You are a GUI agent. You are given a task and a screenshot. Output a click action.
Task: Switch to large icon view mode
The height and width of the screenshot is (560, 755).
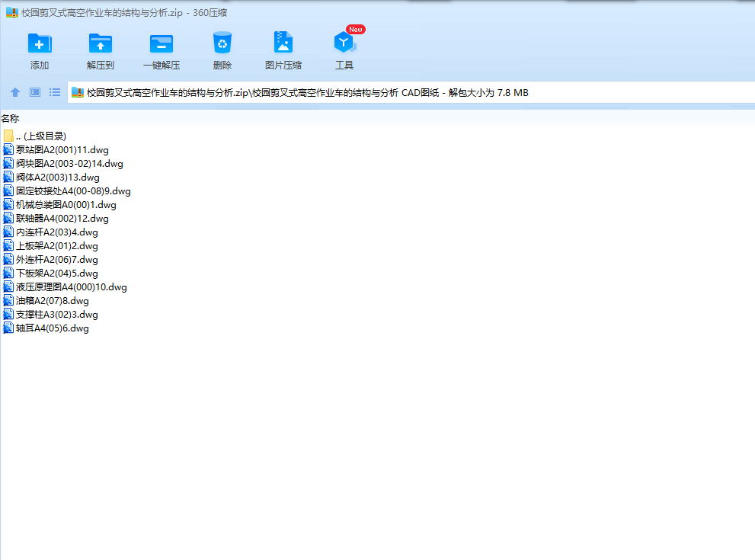coord(35,92)
